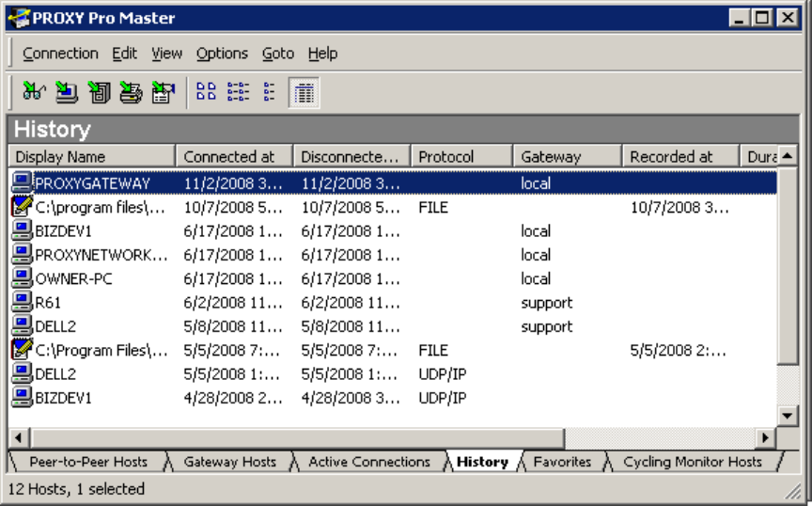
Task: Click the vertical scrollbar thumb
Action: 788,265
